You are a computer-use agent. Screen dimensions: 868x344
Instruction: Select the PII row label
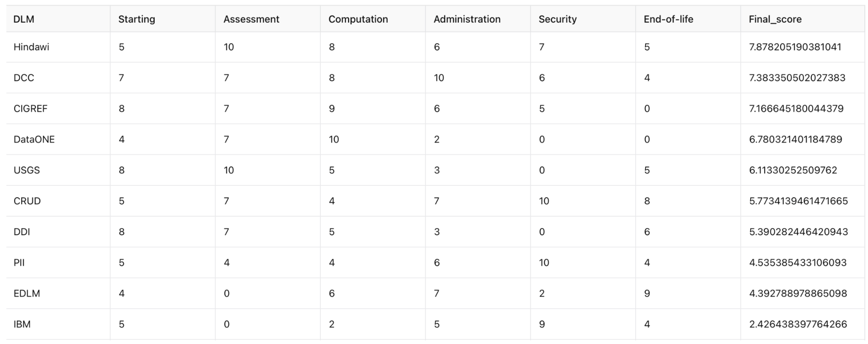point(19,263)
